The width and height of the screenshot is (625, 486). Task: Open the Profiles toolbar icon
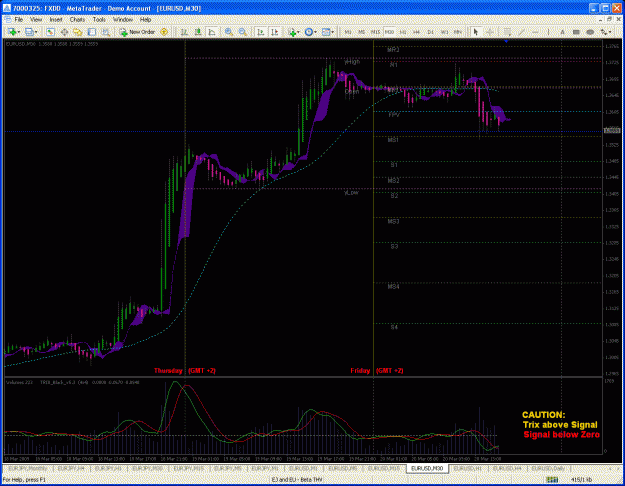pyautogui.click(x=29, y=32)
